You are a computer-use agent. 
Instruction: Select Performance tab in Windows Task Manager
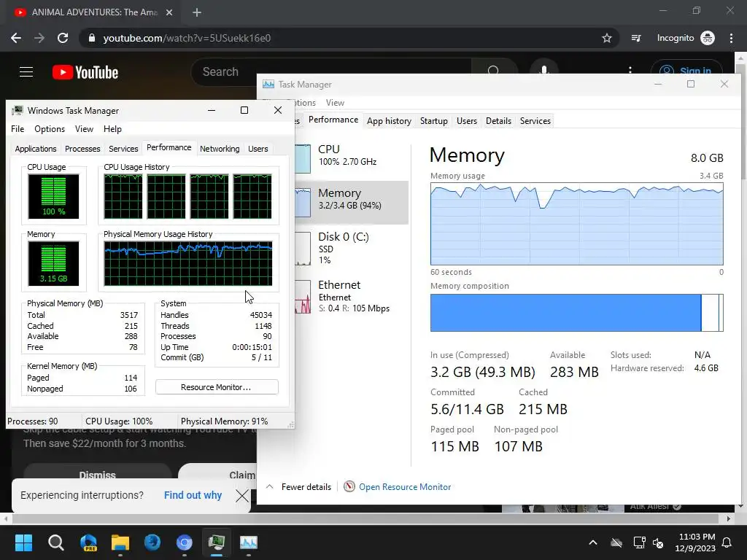point(169,147)
